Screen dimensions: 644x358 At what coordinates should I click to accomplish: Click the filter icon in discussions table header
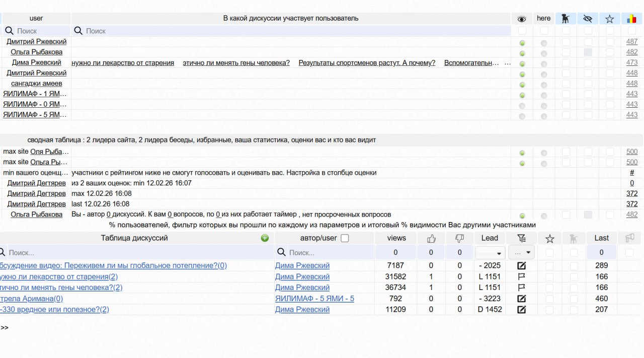click(521, 238)
